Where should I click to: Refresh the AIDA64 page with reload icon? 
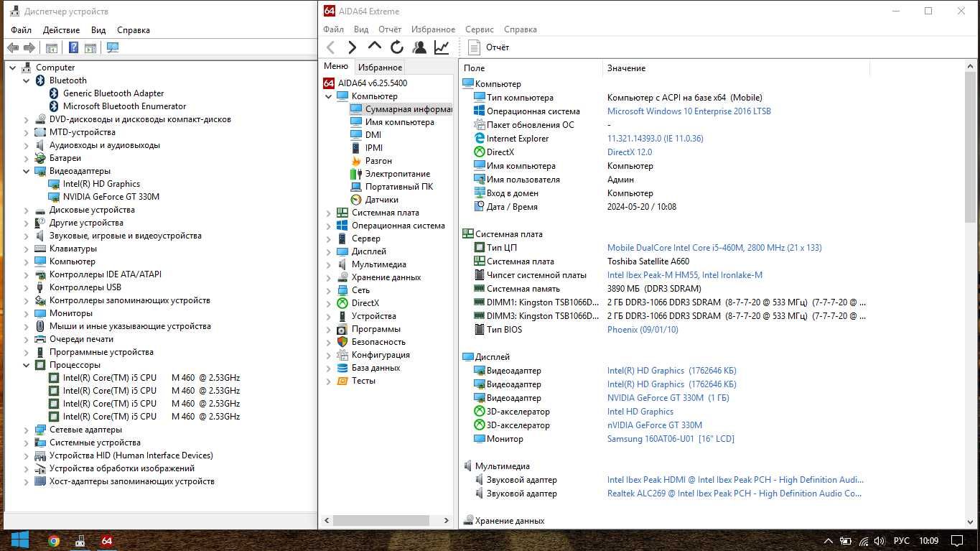point(397,47)
